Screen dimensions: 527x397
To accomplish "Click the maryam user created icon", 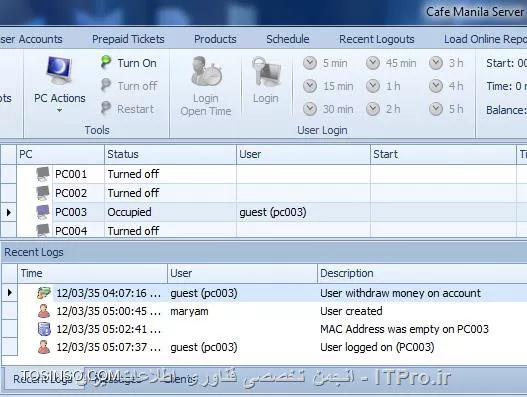I will [x=44, y=311].
